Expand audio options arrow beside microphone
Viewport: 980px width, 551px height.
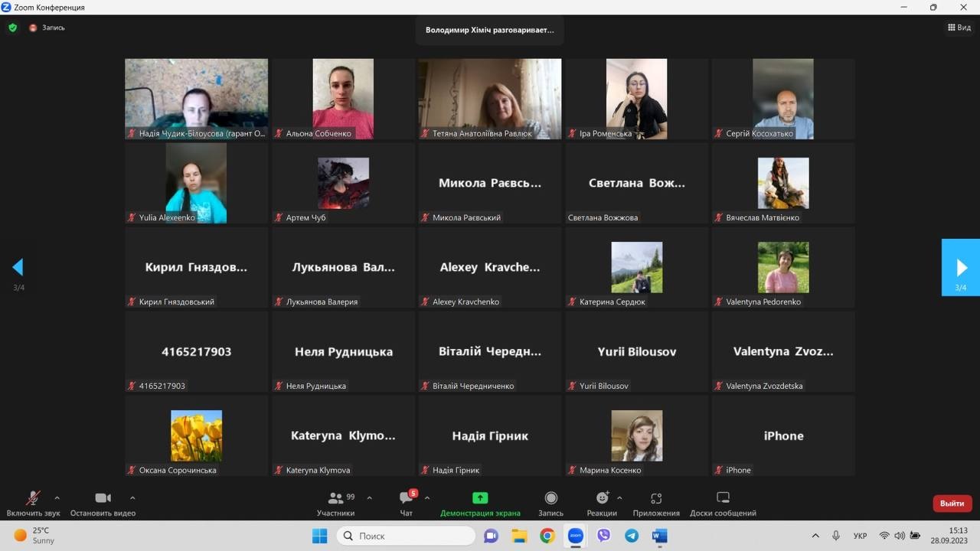[57, 497]
